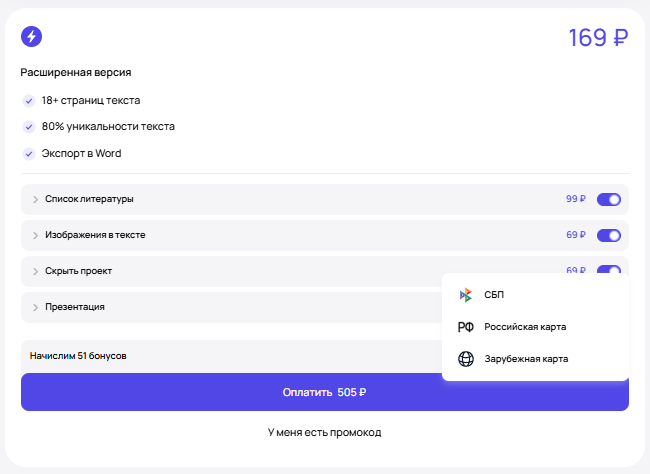This screenshot has height=474, width=650.
Task: Click checkmark icon beside 80% уникальности текста
Action: (x=28, y=127)
